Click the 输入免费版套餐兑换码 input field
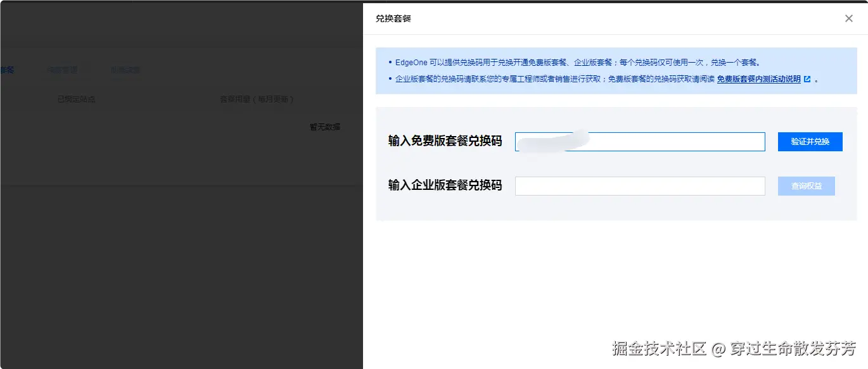This screenshot has width=868, height=369. [x=640, y=141]
